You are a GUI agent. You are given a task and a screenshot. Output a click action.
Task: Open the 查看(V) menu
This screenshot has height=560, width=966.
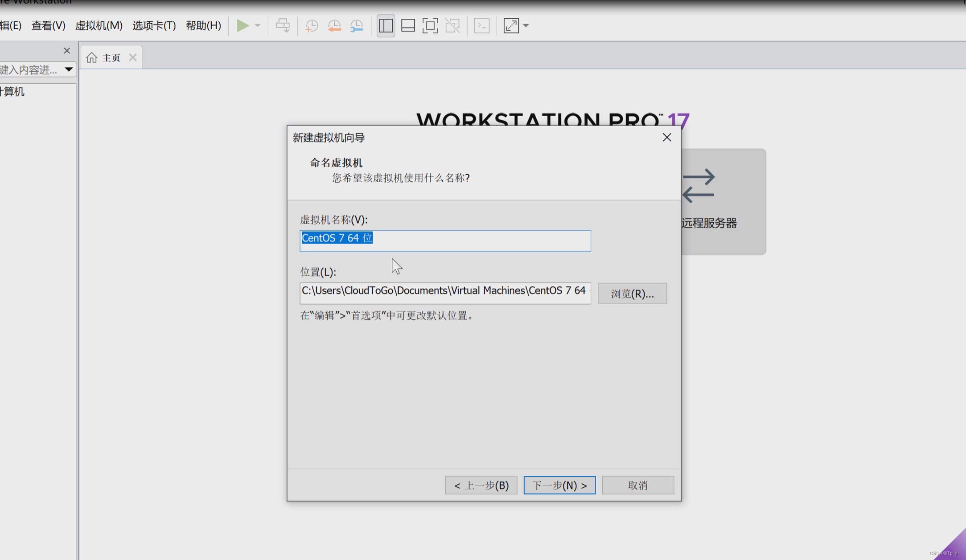click(x=48, y=25)
